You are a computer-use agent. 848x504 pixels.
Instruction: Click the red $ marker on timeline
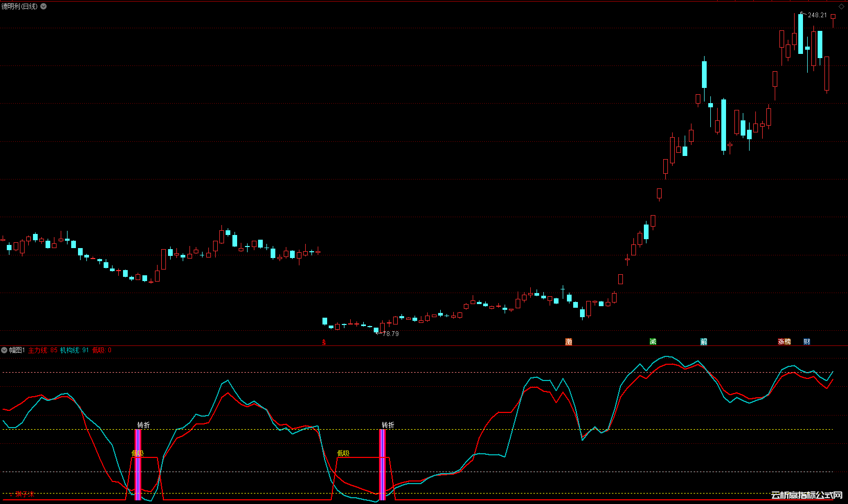pyautogui.click(x=324, y=342)
